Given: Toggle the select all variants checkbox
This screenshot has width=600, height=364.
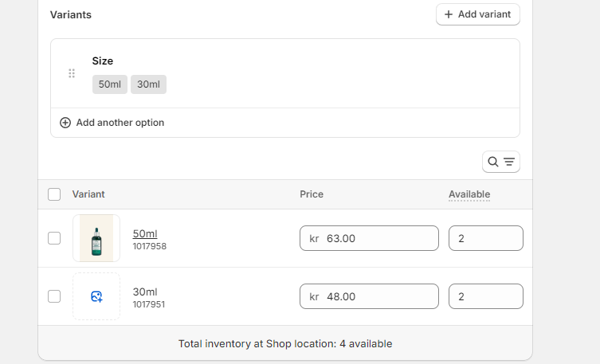Looking at the screenshot, I should [x=54, y=194].
